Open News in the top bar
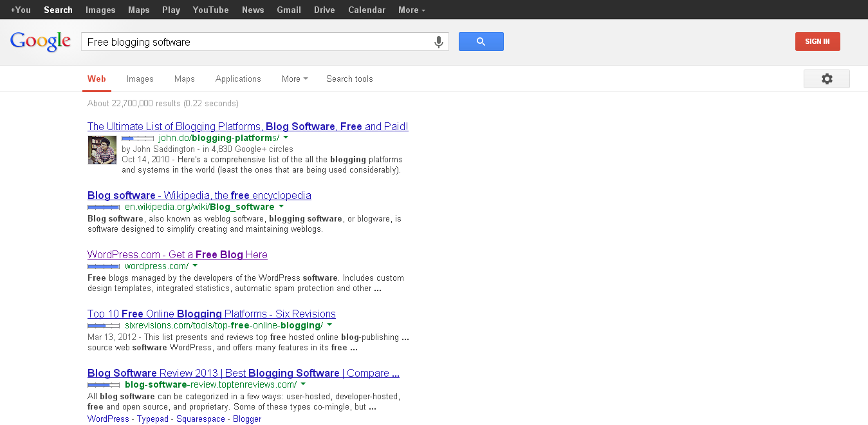 [253, 10]
